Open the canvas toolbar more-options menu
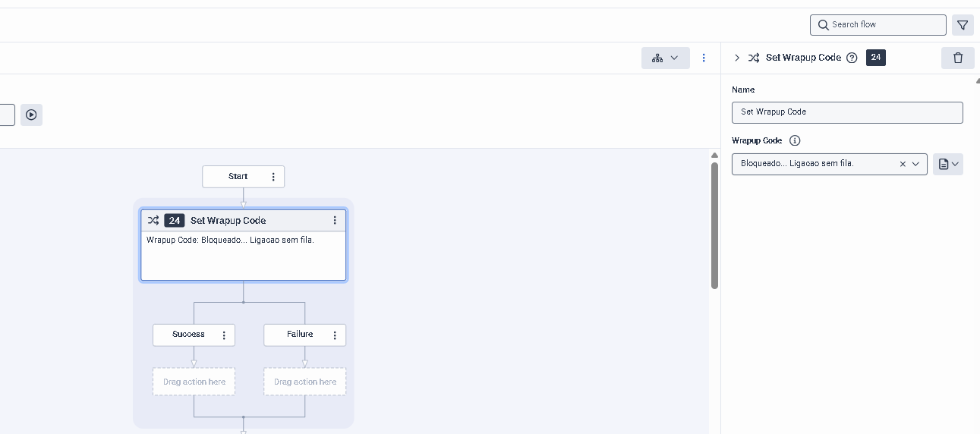 pyautogui.click(x=704, y=58)
